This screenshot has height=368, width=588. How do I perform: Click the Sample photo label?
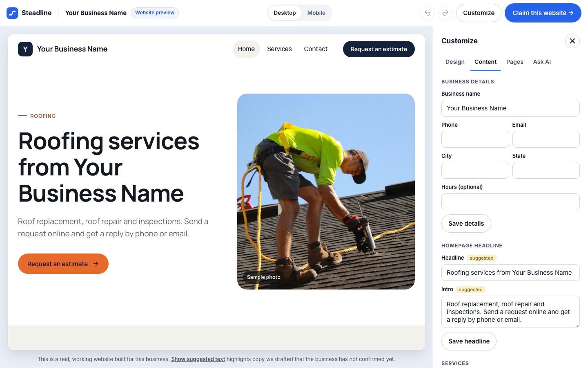click(264, 277)
